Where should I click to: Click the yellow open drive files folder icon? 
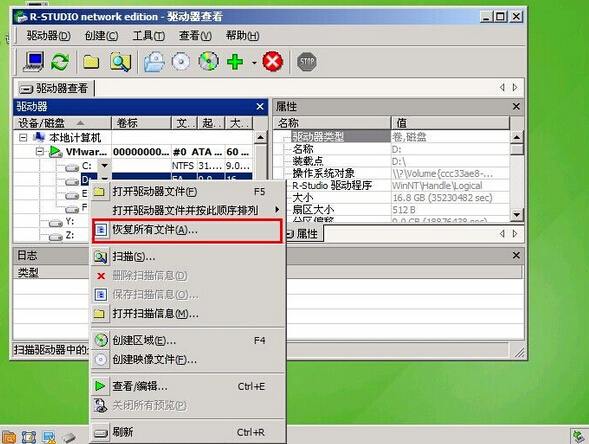point(91,62)
